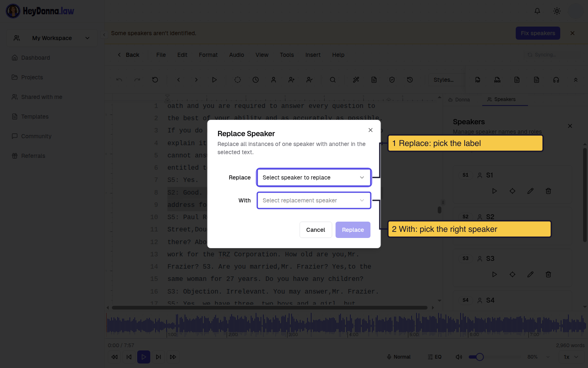The height and width of the screenshot is (368, 588).
Task: Open the notifications bell
Action: tap(537, 11)
